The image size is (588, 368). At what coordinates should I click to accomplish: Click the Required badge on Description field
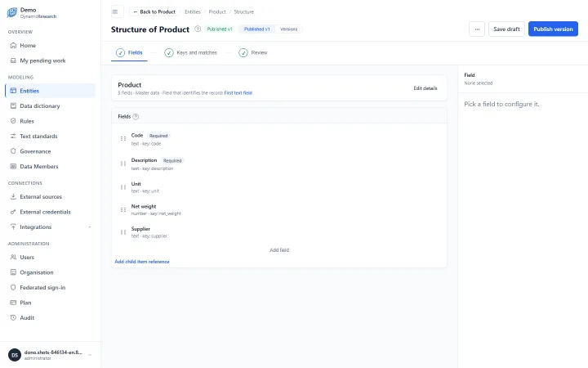[x=172, y=161]
